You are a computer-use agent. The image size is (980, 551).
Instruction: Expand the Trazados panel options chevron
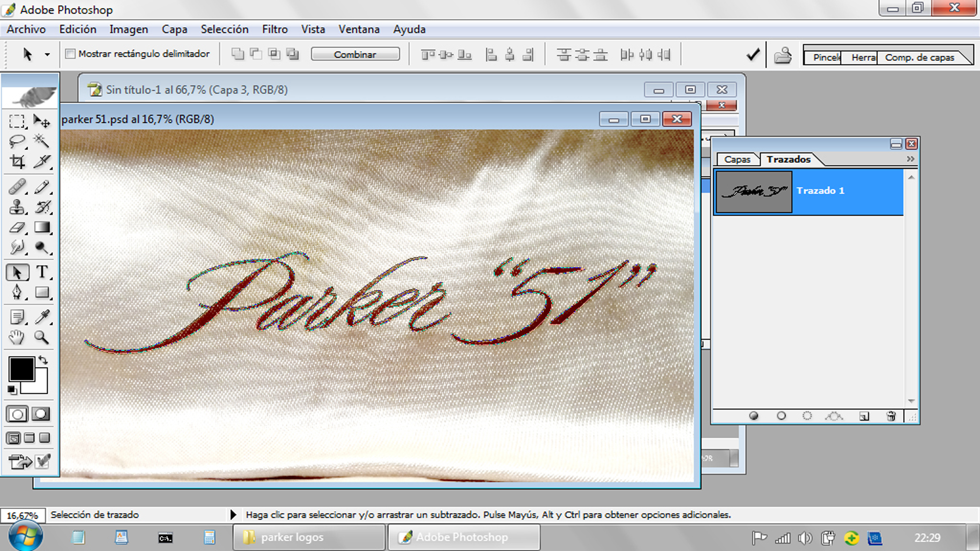tap(910, 159)
